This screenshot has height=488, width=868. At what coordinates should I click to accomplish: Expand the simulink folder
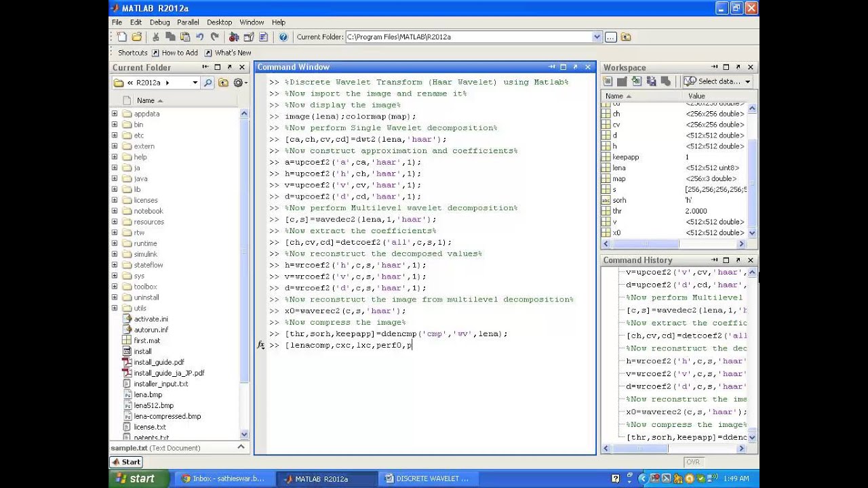pos(115,254)
